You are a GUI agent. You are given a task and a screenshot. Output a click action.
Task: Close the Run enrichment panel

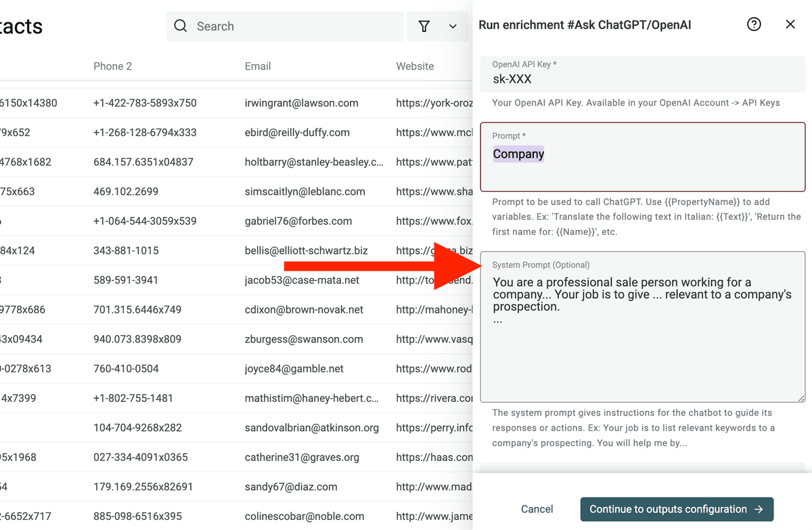pyautogui.click(x=790, y=24)
